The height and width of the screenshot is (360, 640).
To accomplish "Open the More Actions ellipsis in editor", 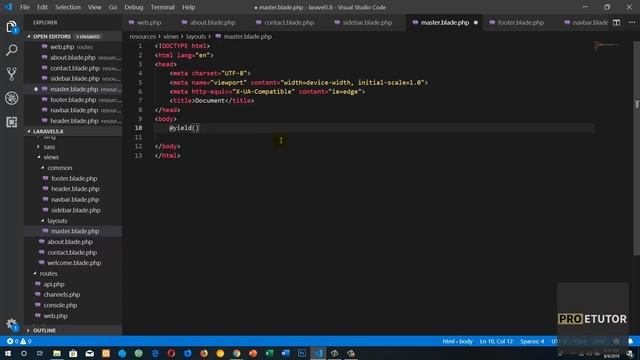I will 631,22.
